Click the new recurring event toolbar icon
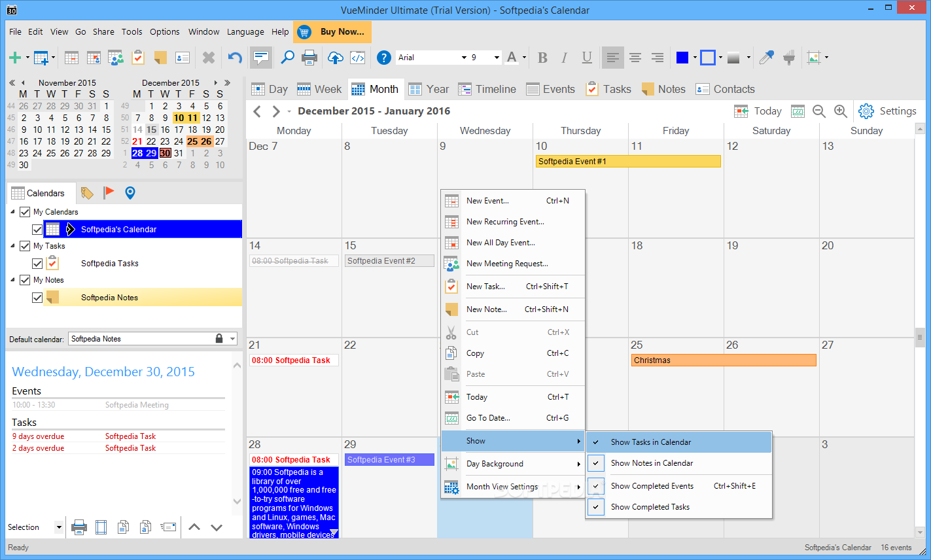 94,58
